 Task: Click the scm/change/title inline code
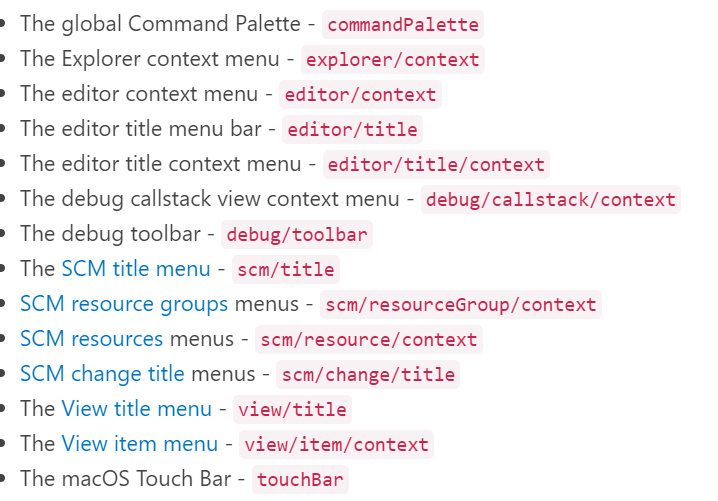368,375
